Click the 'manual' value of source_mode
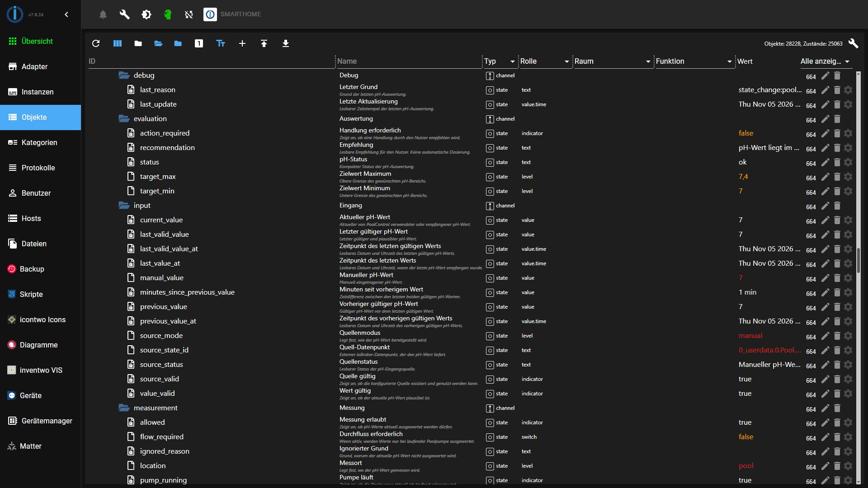This screenshot has height=488, width=868. (x=750, y=336)
